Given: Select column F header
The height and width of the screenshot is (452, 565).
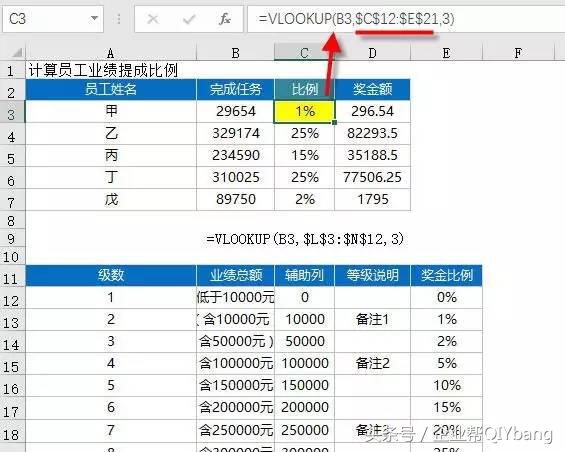Looking at the screenshot, I should point(518,53).
